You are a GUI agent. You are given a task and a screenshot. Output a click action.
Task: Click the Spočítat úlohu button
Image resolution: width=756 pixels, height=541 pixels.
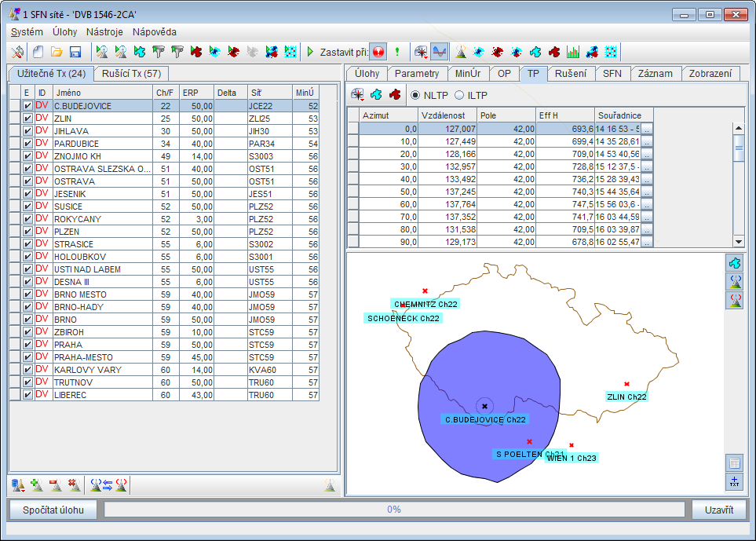(x=53, y=510)
